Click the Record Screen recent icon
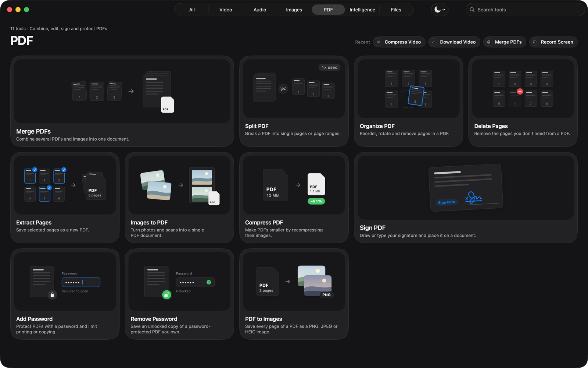Viewport: 588px width, 368px height. (535, 42)
